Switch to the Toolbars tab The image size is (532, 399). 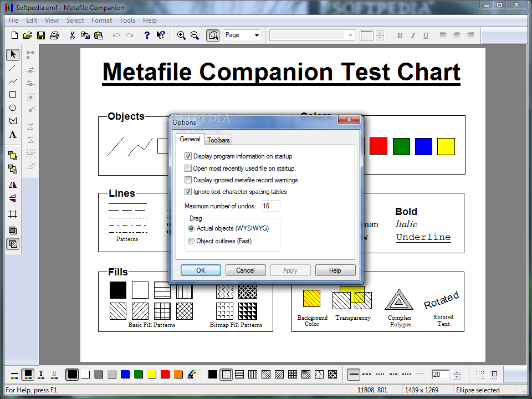(218, 140)
